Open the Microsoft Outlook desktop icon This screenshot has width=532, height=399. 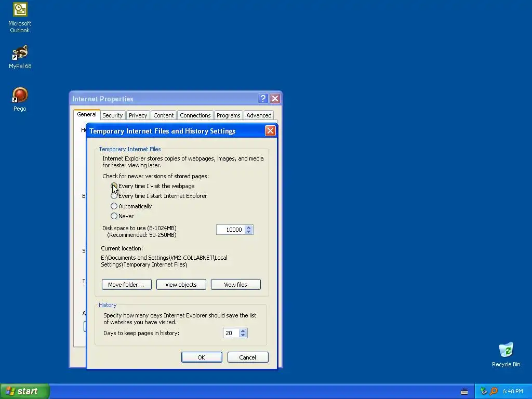coord(20,18)
